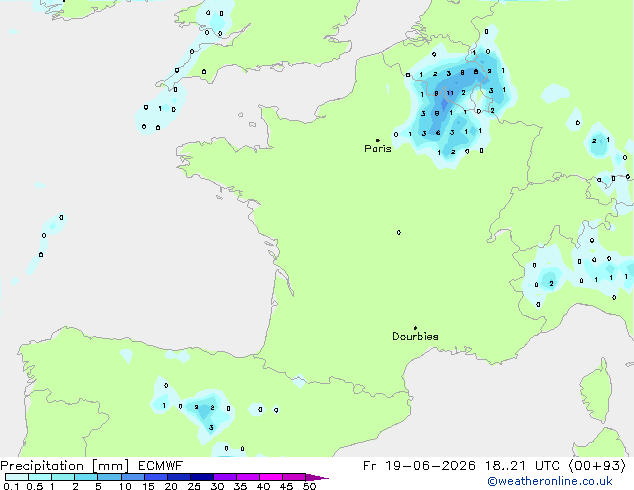
Task: Click the '(00+93)' forecast offset text
Action: 597,466
